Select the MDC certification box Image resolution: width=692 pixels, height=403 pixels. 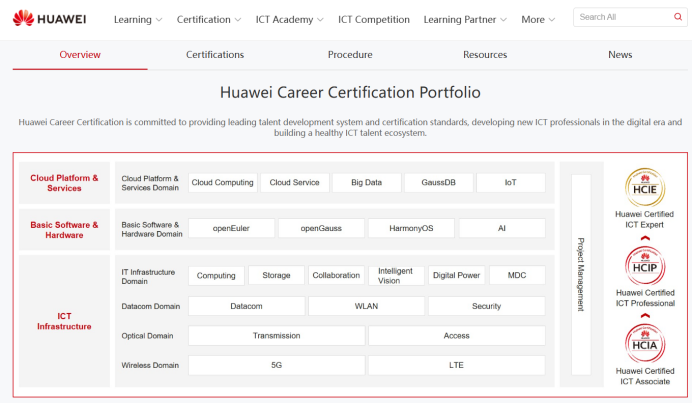tap(517, 275)
